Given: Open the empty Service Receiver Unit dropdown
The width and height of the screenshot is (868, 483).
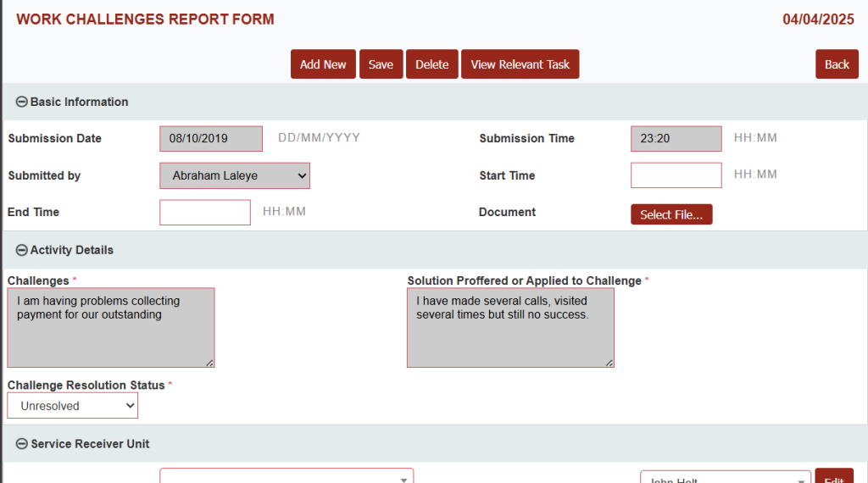Looking at the screenshot, I should pyautogui.click(x=287, y=478).
